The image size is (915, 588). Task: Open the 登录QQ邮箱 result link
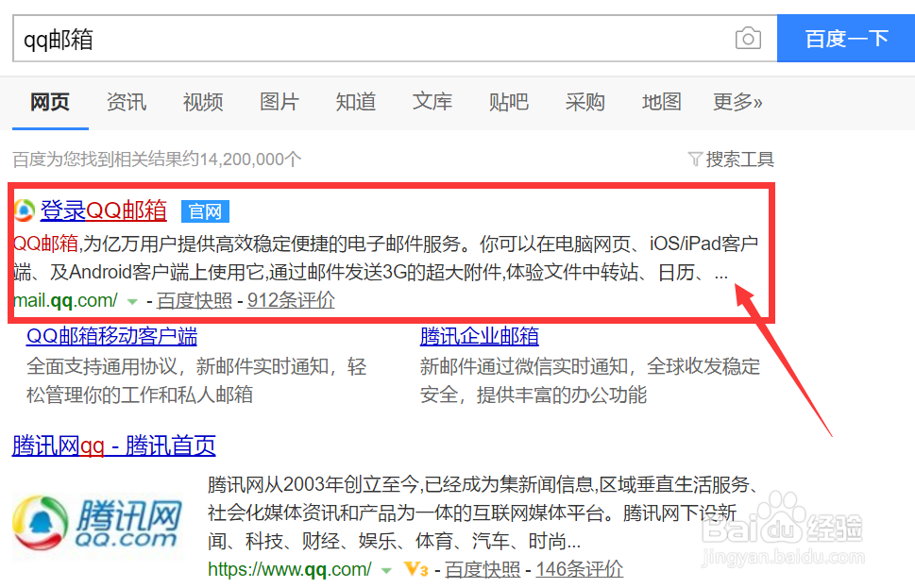103,210
